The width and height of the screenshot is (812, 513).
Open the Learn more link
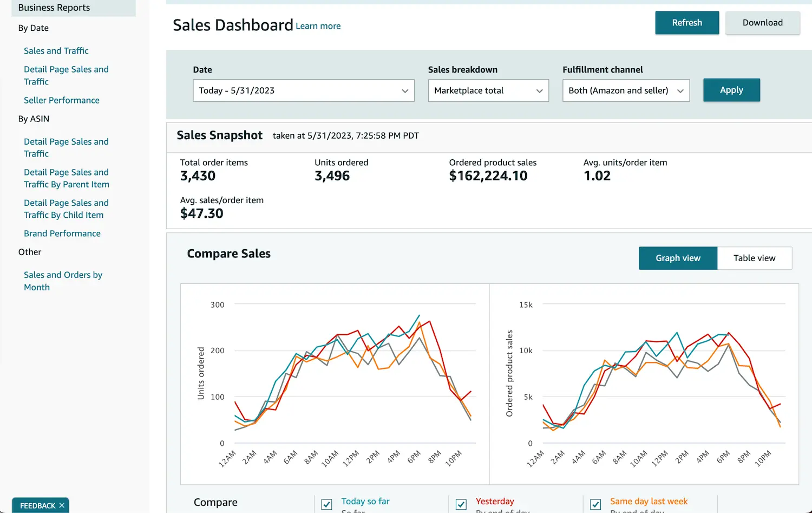(x=318, y=26)
